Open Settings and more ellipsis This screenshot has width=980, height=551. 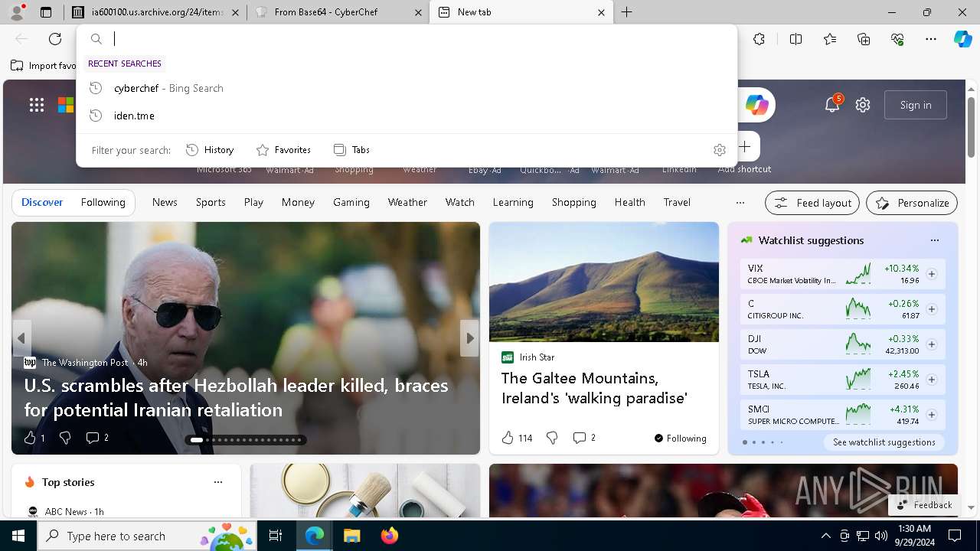tap(931, 39)
